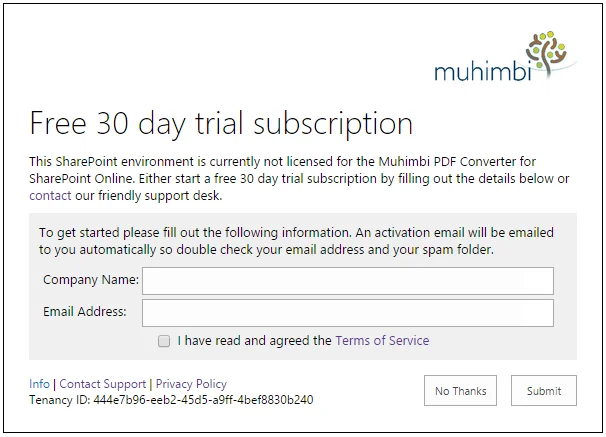Open the Terms of Service link
The width and height of the screenshot is (606, 437).
pyautogui.click(x=382, y=341)
